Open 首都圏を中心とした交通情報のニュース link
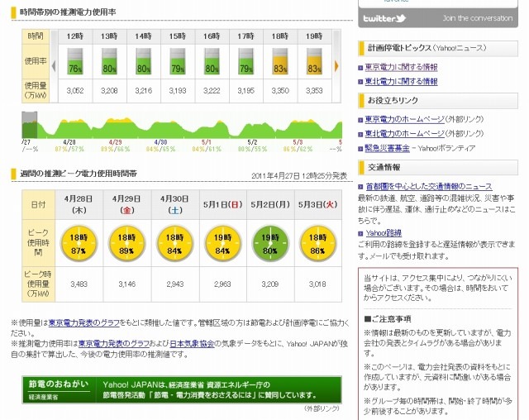The image size is (529, 420). click(x=429, y=186)
